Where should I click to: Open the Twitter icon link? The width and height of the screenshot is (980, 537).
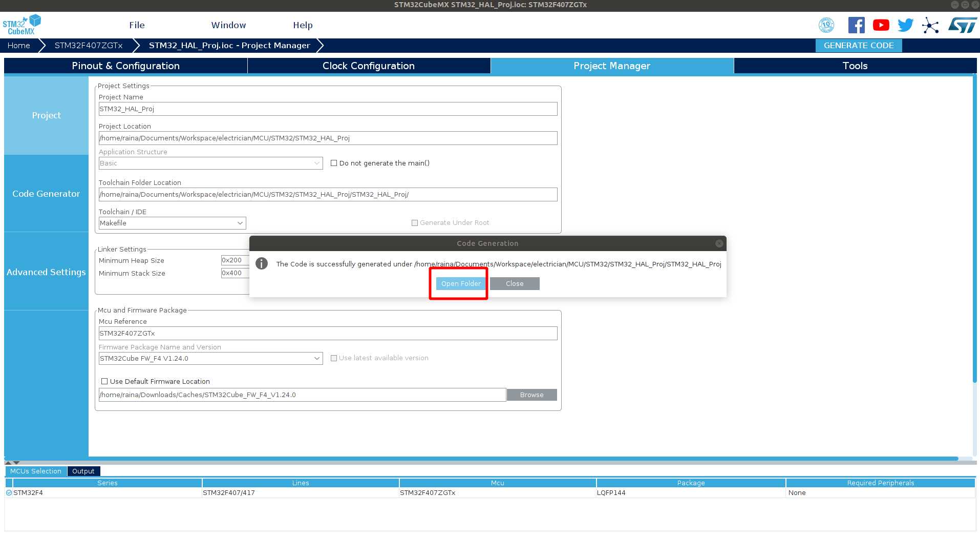[905, 25]
